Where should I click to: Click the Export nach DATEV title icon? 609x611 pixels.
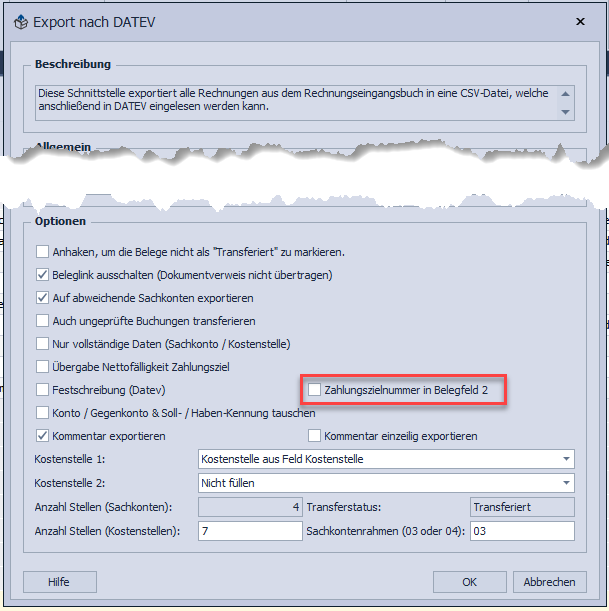20,21
